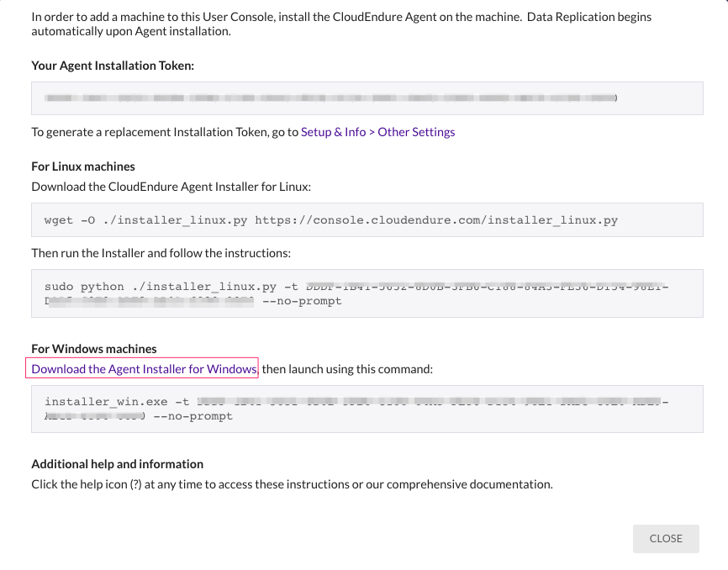
Task: Open the Setup & Info > Other Settings link
Action: (377, 132)
